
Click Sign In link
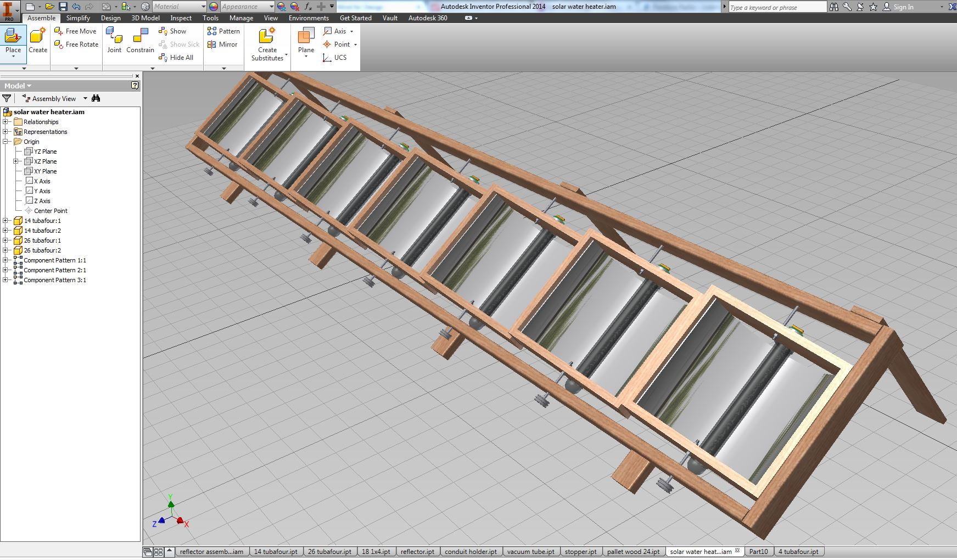(x=903, y=7)
